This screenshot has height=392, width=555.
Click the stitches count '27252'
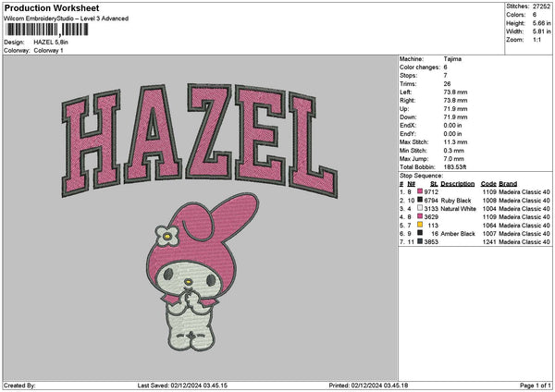point(541,6)
